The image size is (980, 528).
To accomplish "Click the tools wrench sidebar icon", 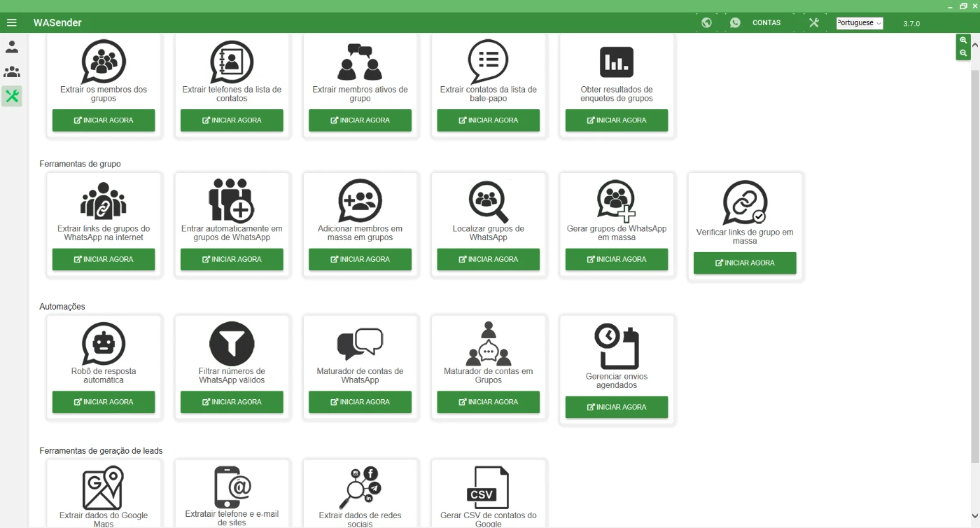I will (12, 96).
